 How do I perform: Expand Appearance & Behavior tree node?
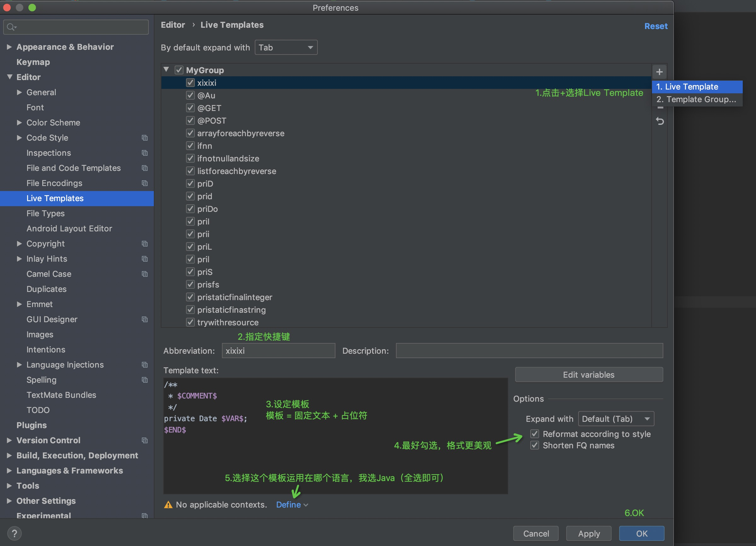[9, 47]
